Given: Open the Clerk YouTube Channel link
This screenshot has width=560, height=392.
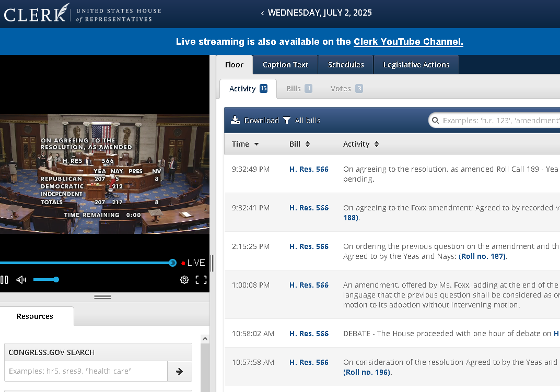Looking at the screenshot, I should tap(408, 42).
